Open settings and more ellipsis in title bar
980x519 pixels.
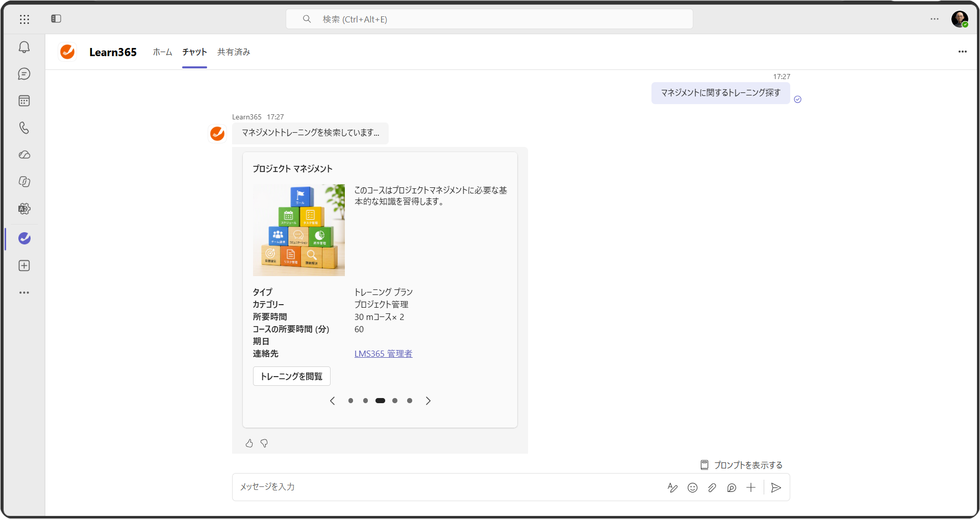tap(935, 19)
